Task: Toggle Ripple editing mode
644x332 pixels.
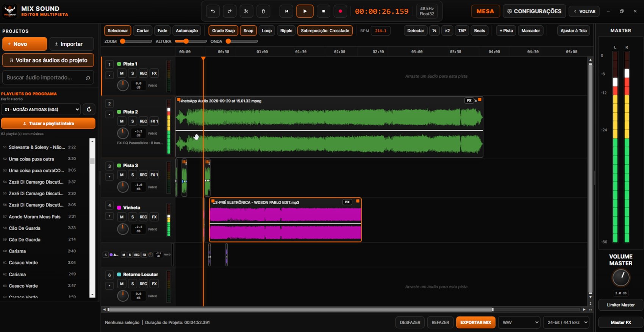Action: click(x=286, y=31)
